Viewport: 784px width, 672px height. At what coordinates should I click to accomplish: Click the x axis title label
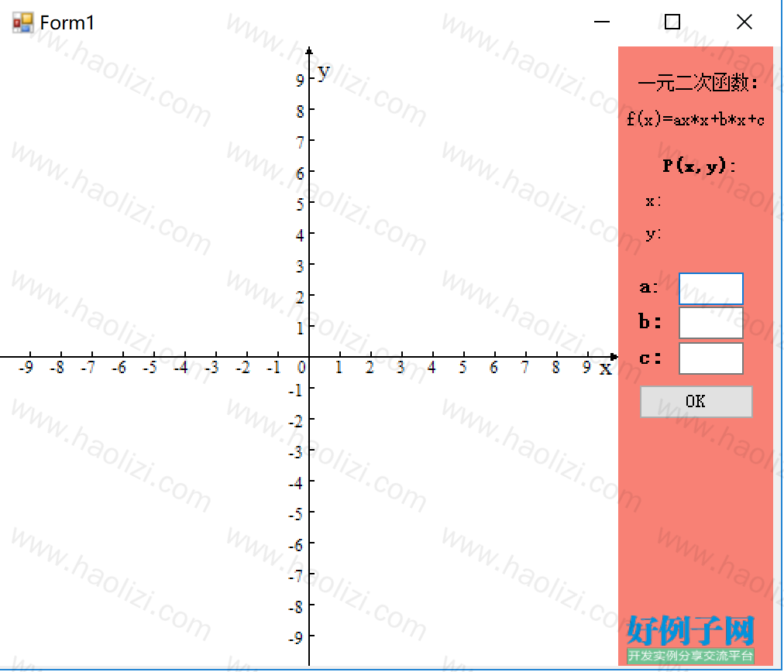pyautogui.click(x=606, y=369)
